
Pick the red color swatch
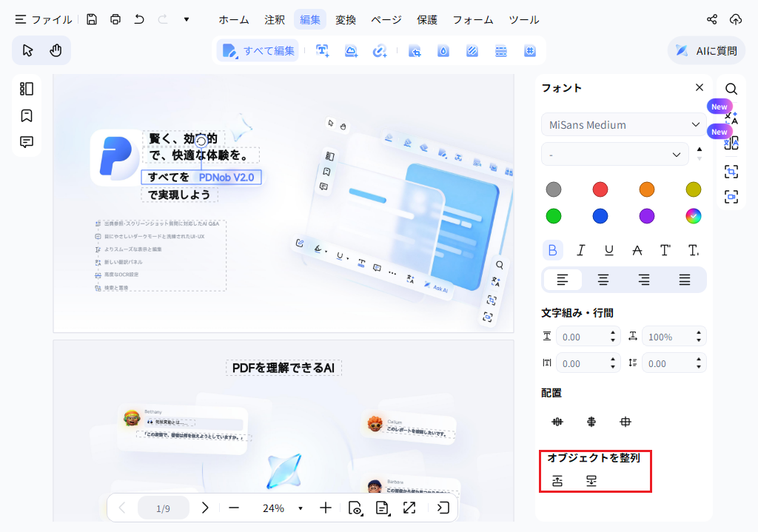pyautogui.click(x=600, y=189)
